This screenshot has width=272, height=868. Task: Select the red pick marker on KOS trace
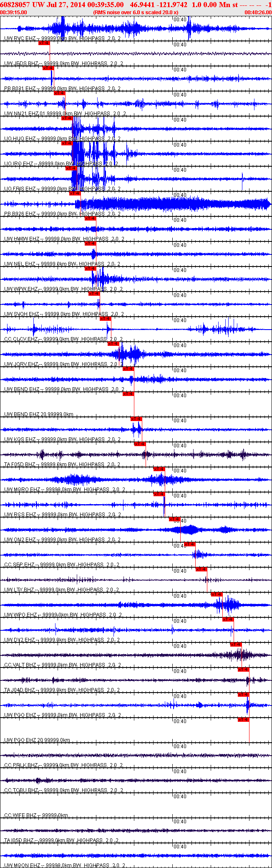tap(136, 419)
